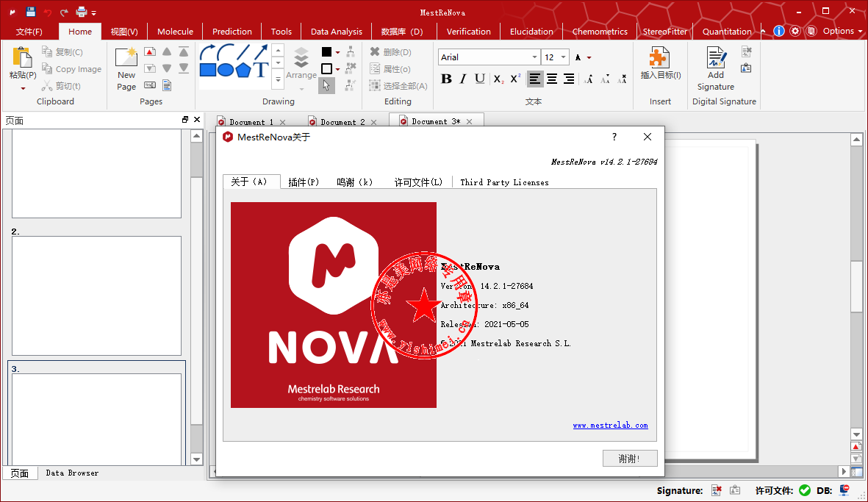868x502 pixels.
Task: Print using the title bar printer icon
Action: coord(82,12)
